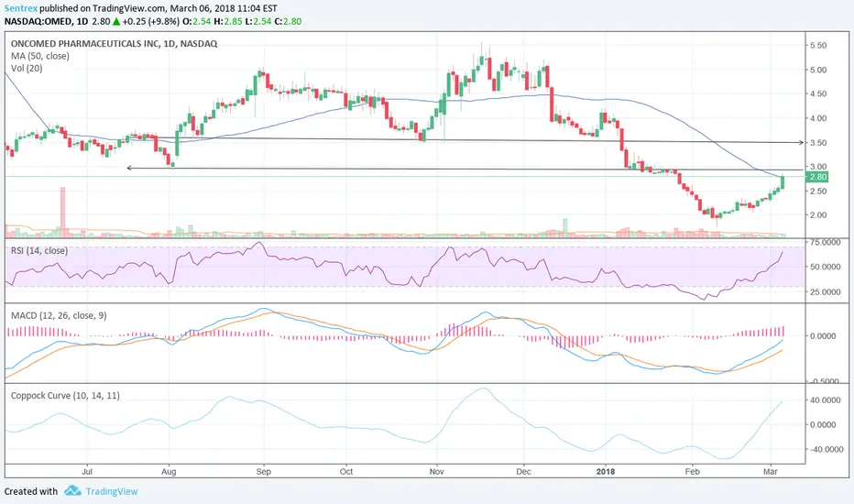Select the MA (50, close) indicator label

pos(39,56)
